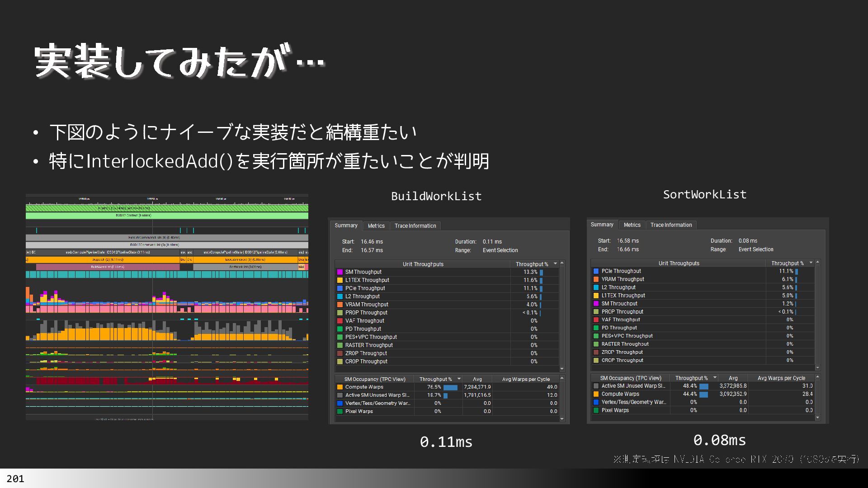Select RASTER Throughput row in BuildWorkList panel
Image resolution: width=868 pixels, height=488 pixels.
[447, 345]
